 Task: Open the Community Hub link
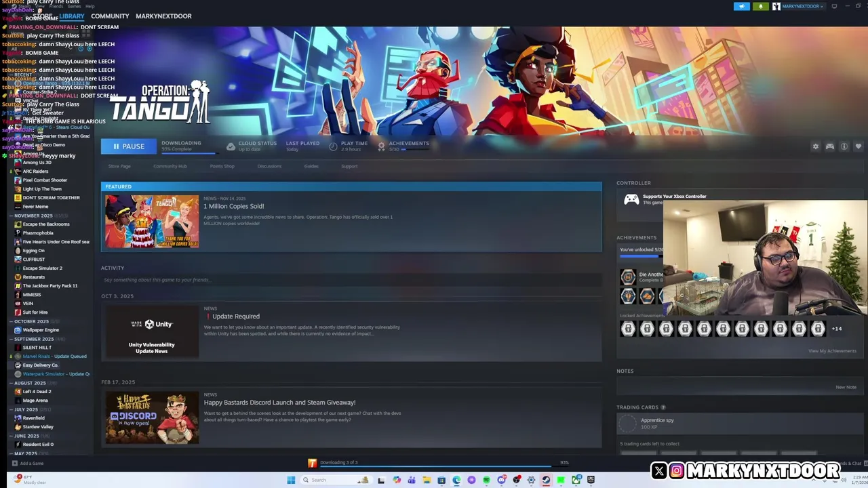[x=170, y=166]
